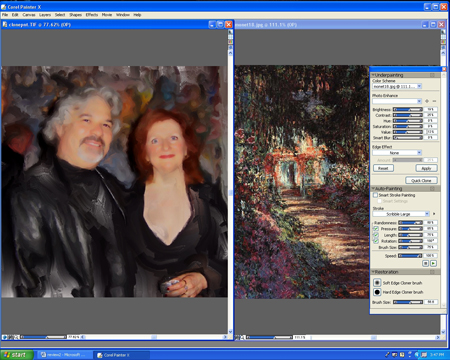Adjust the Hue slider

pyautogui.click(x=408, y=121)
